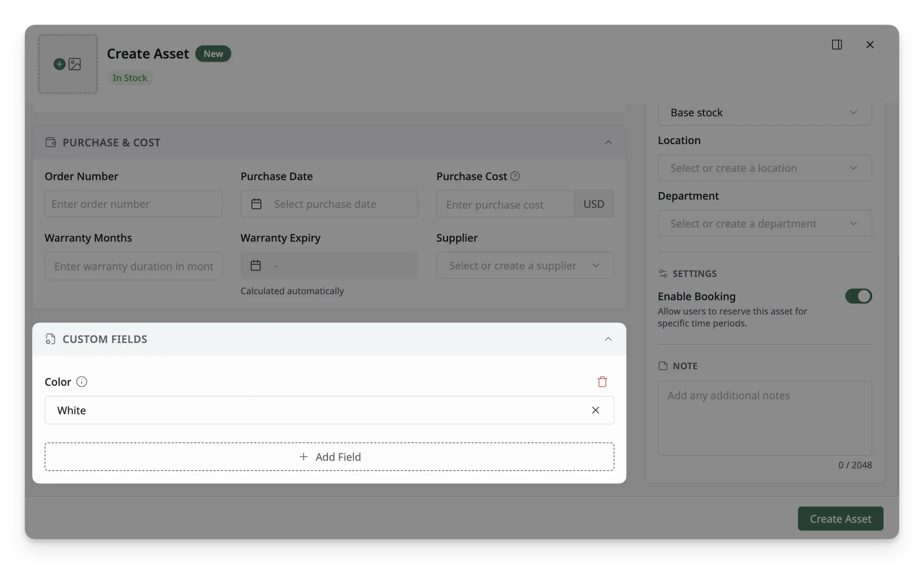Click the '0 / 2048' character counter
This screenshot has width=924, height=564.
click(855, 465)
